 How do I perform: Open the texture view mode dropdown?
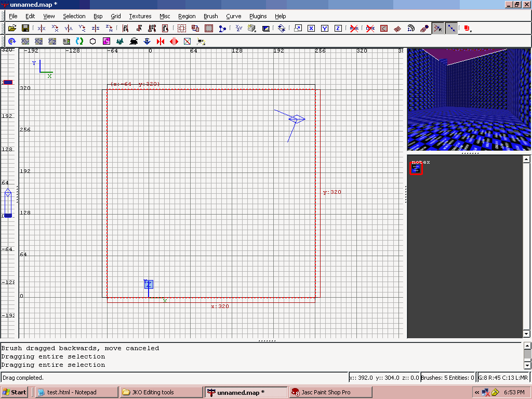point(252,29)
